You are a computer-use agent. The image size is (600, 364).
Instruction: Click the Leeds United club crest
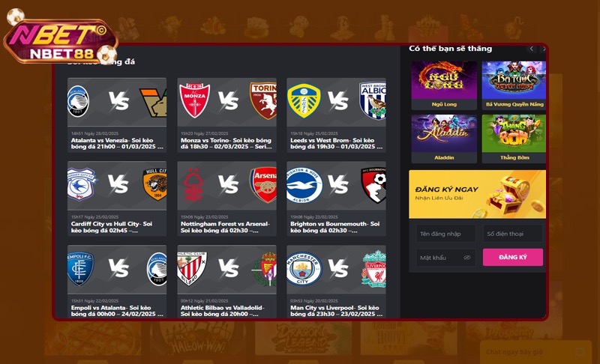tap(304, 102)
